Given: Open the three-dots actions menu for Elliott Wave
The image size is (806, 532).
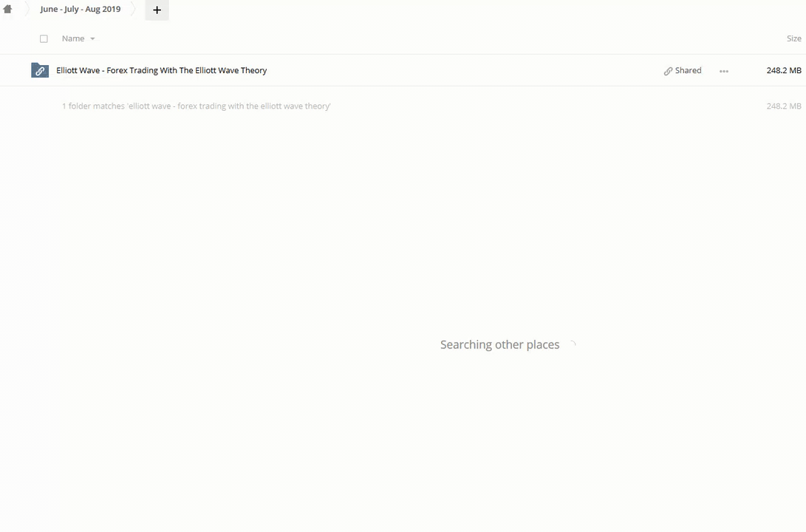Looking at the screenshot, I should (724, 71).
